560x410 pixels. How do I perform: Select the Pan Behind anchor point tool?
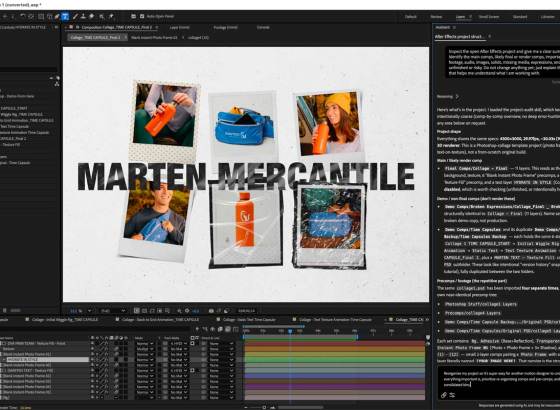coord(40,16)
